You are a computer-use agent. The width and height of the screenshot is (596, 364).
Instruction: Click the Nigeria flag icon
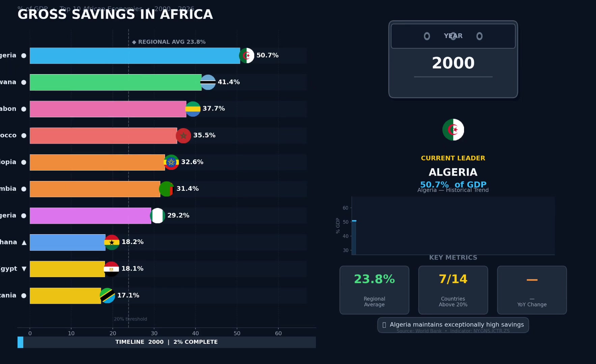coord(158,216)
